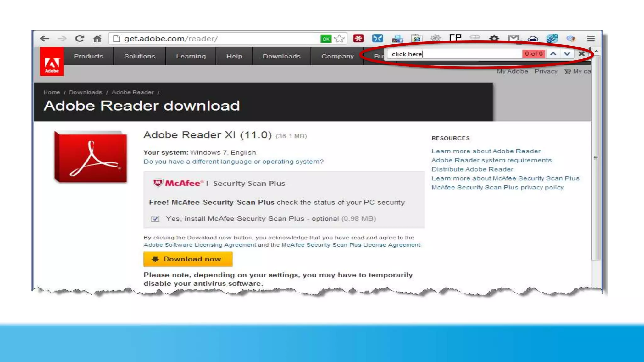
Task: Click the Download now button
Action: pyautogui.click(x=188, y=259)
